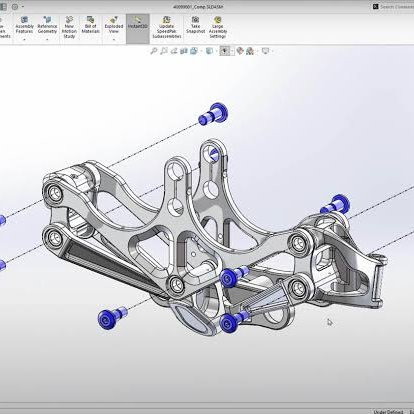The image size is (414, 414).
Task: Click the round options icon in title bar
Action: tap(15, 7)
